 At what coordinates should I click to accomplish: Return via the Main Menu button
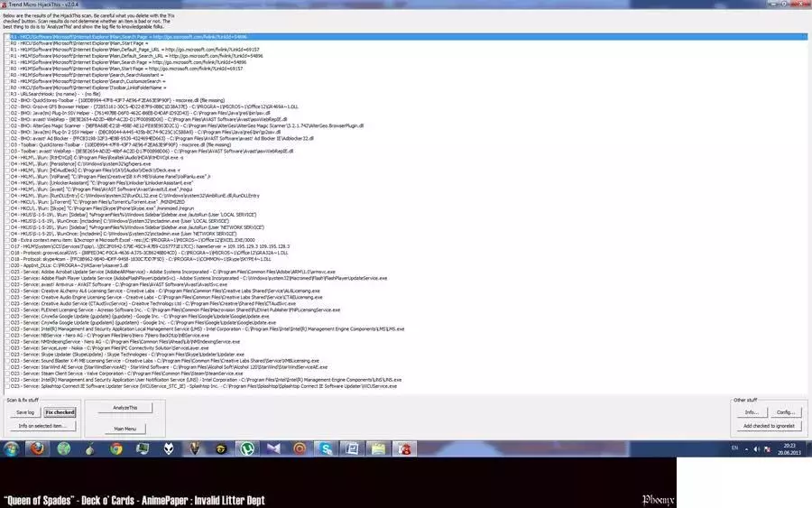[x=125, y=429]
